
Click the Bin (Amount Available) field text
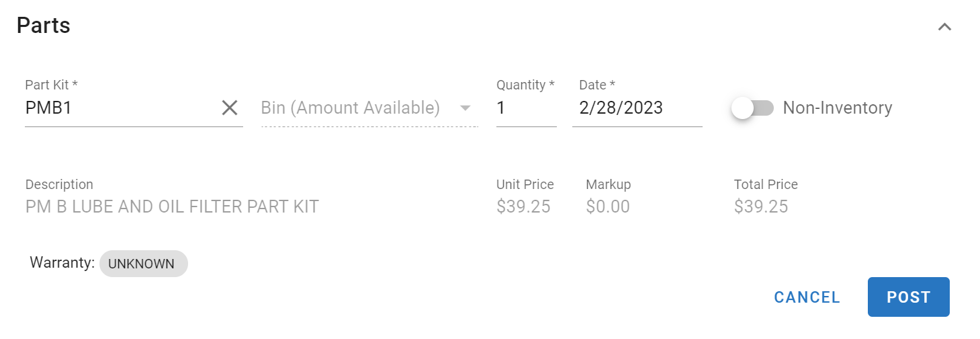coord(350,108)
